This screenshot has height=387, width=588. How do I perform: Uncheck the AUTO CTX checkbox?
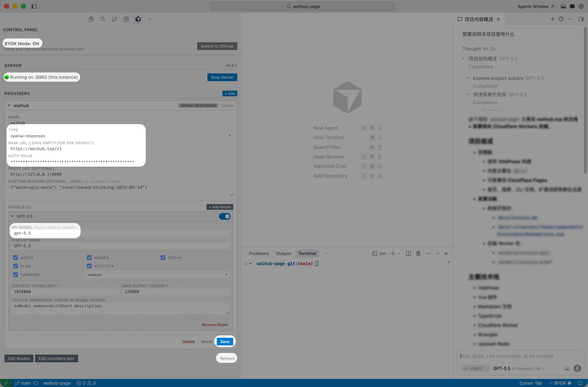pos(90,266)
